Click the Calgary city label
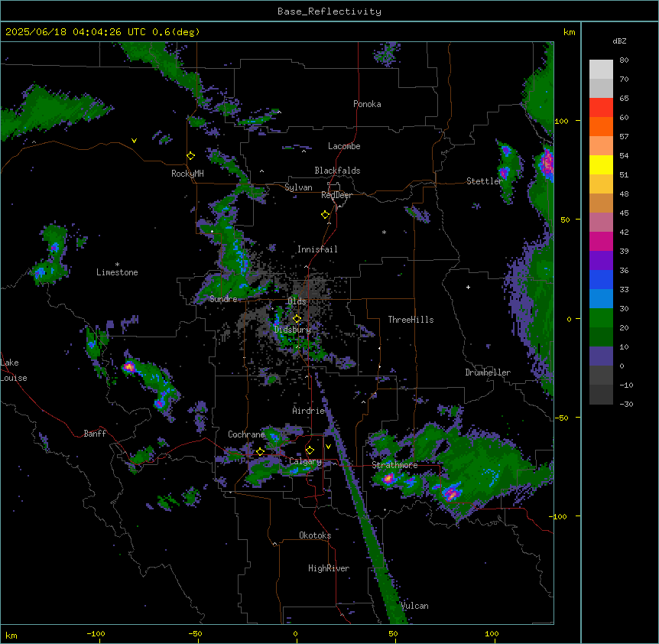The image size is (659, 644). [305, 461]
